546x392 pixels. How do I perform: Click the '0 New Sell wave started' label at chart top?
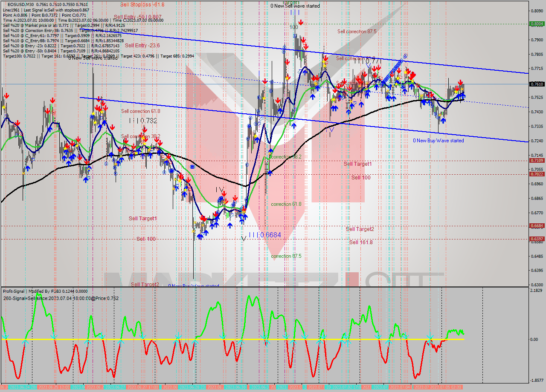point(295,6)
